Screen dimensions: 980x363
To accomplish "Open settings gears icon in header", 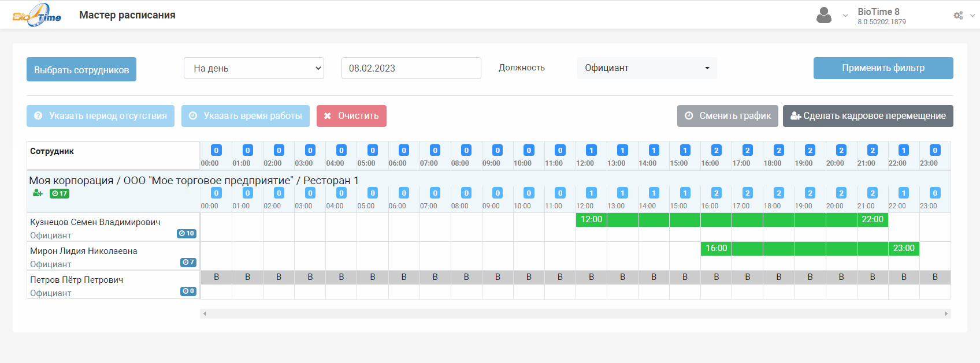I will point(958,16).
